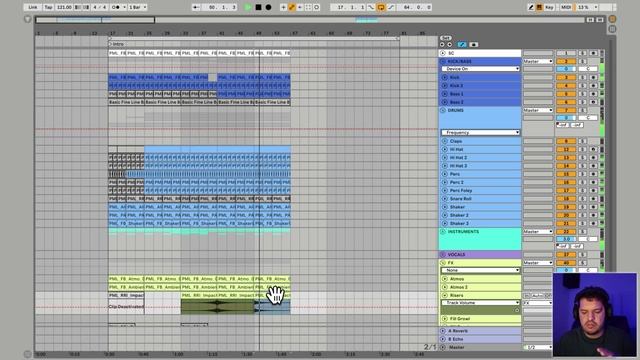The height and width of the screenshot is (360, 640).
Task: Click the Session Record circle button
Action: pyautogui.click(x=316, y=7)
